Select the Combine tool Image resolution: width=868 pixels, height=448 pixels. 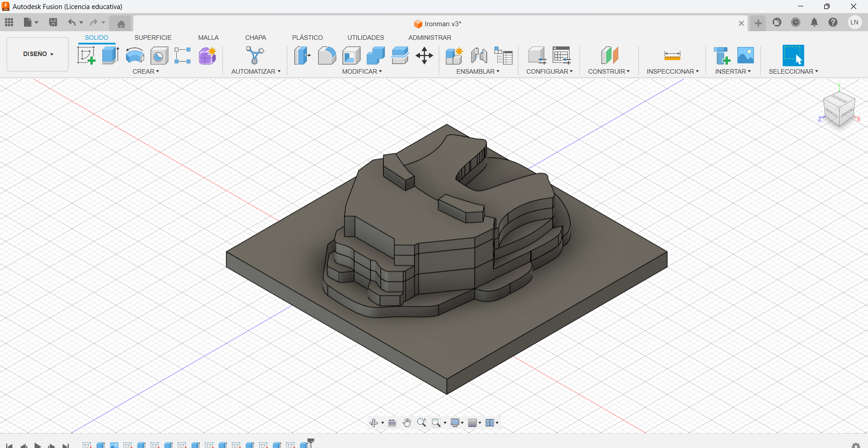(x=376, y=56)
